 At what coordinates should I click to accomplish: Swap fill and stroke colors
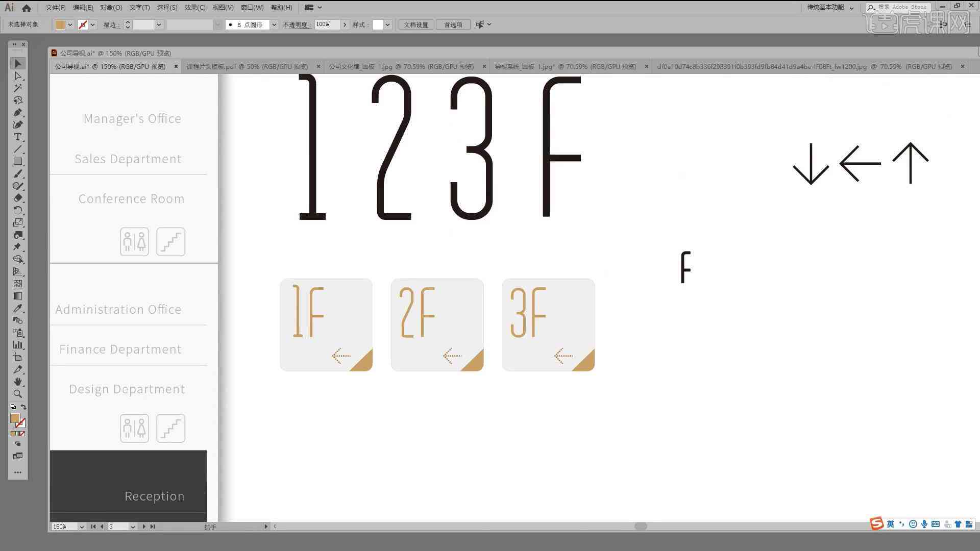pyautogui.click(x=23, y=407)
